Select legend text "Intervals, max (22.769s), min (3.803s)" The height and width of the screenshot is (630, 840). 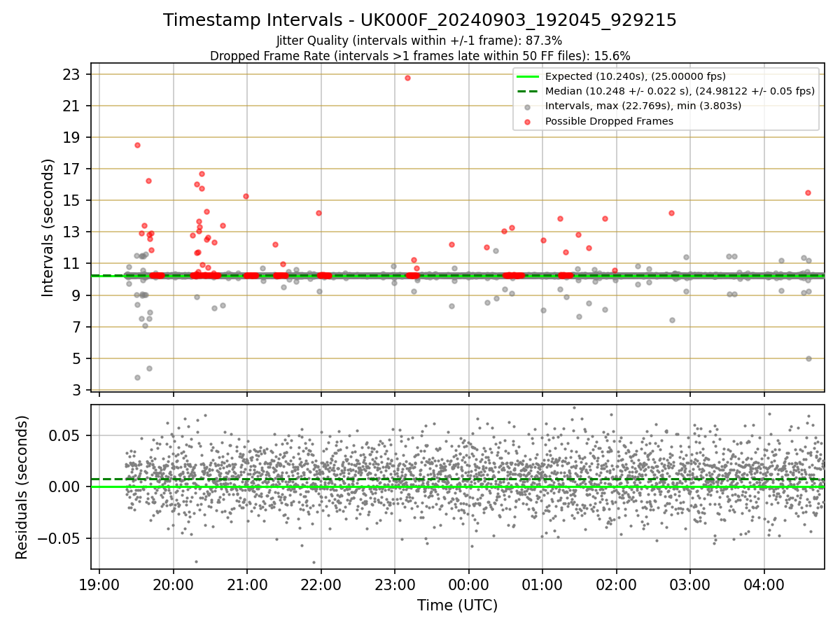tap(643, 106)
